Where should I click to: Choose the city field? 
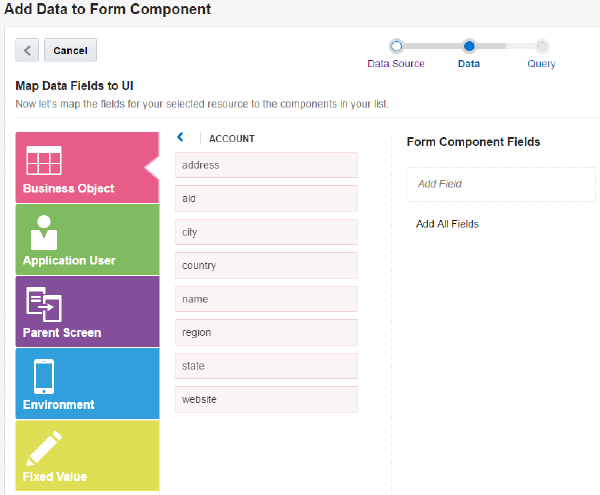[x=266, y=232]
